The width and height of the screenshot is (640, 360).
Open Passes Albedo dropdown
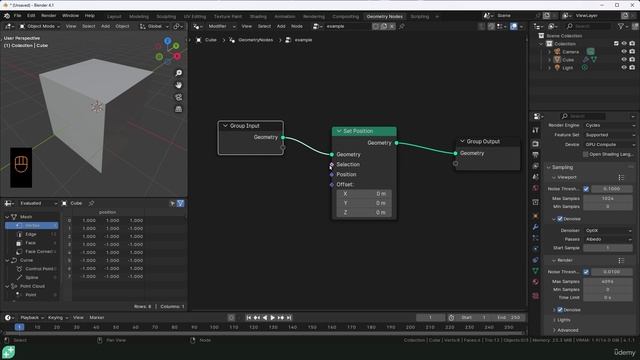(608, 239)
